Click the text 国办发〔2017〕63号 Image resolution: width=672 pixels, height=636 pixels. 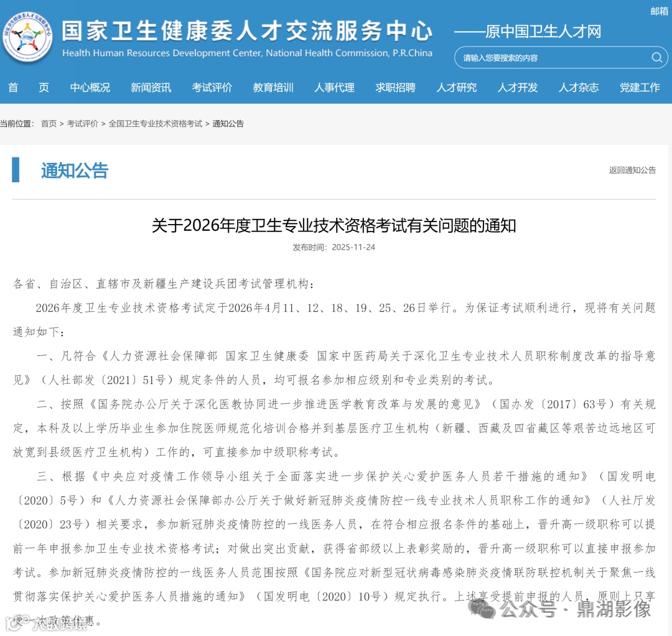click(x=553, y=404)
